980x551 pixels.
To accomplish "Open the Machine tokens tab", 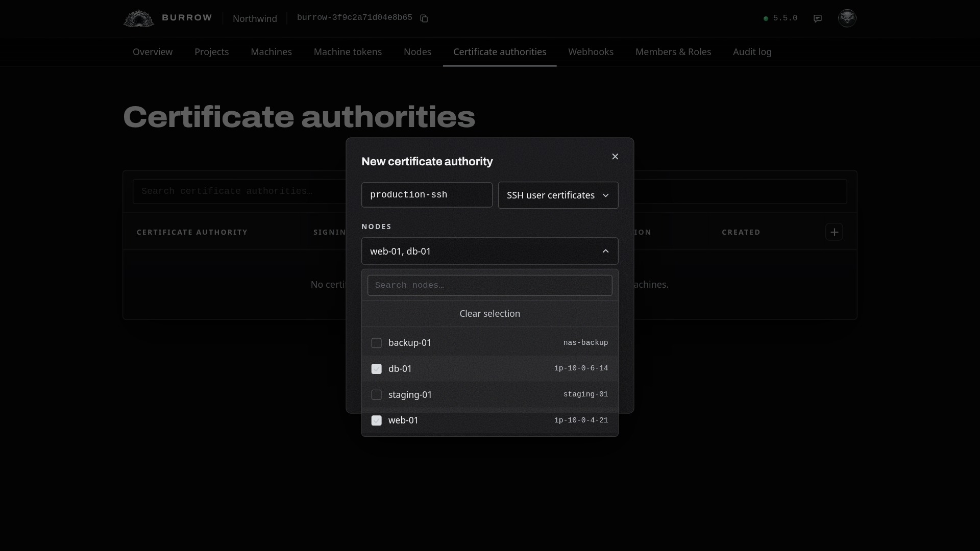I will [348, 52].
